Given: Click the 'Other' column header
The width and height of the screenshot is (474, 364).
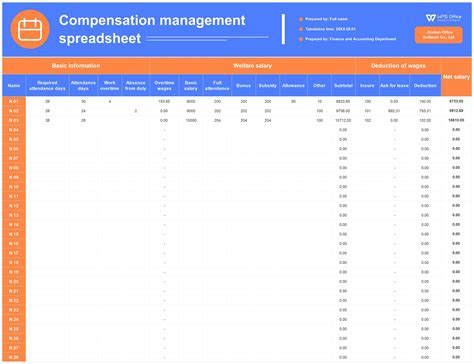Looking at the screenshot, I should [x=319, y=86].
